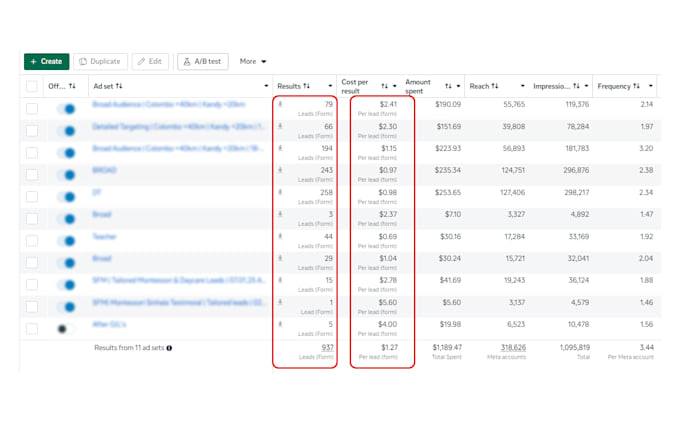680x423 pixels.
Task: Sort by Amount spent arrows
Action: click(x=448, y=86)
